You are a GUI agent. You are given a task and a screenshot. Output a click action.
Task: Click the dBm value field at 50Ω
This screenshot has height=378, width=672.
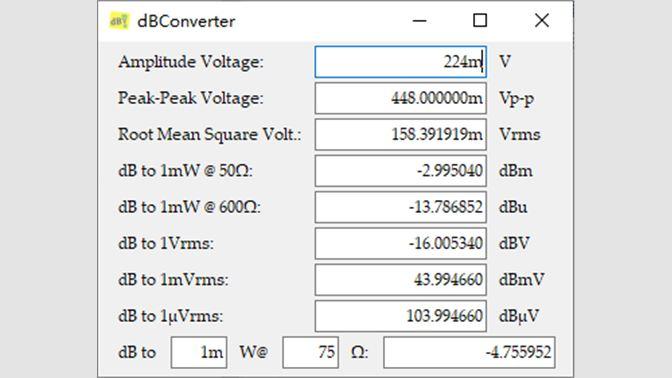tap(401, 171)
